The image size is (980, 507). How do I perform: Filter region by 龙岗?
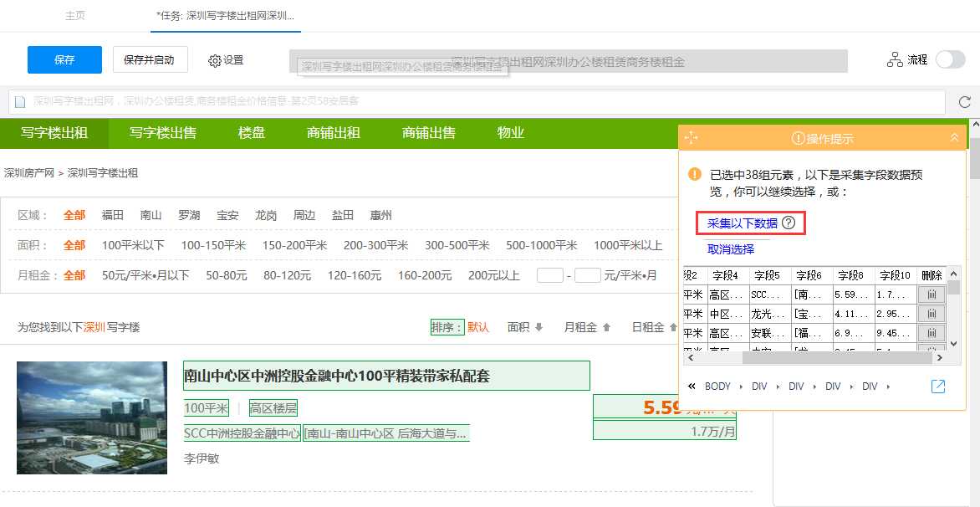266,216
